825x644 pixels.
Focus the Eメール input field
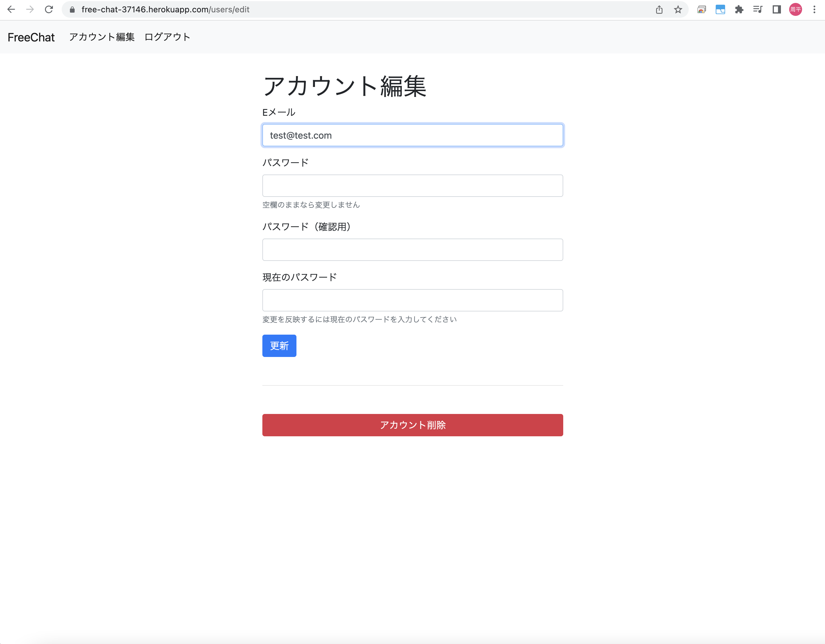412,135
